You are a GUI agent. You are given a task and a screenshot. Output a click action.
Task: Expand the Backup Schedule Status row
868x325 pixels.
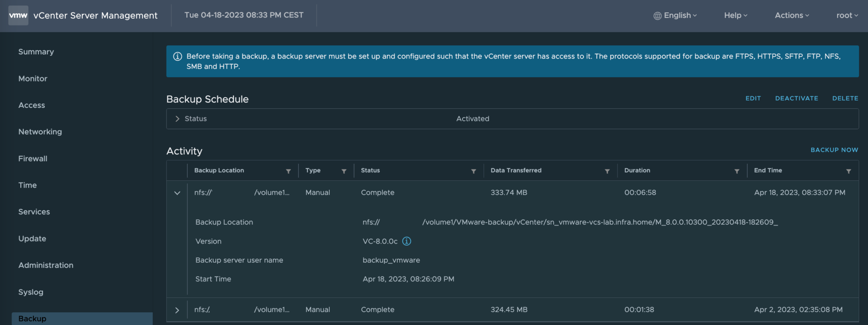178,119
